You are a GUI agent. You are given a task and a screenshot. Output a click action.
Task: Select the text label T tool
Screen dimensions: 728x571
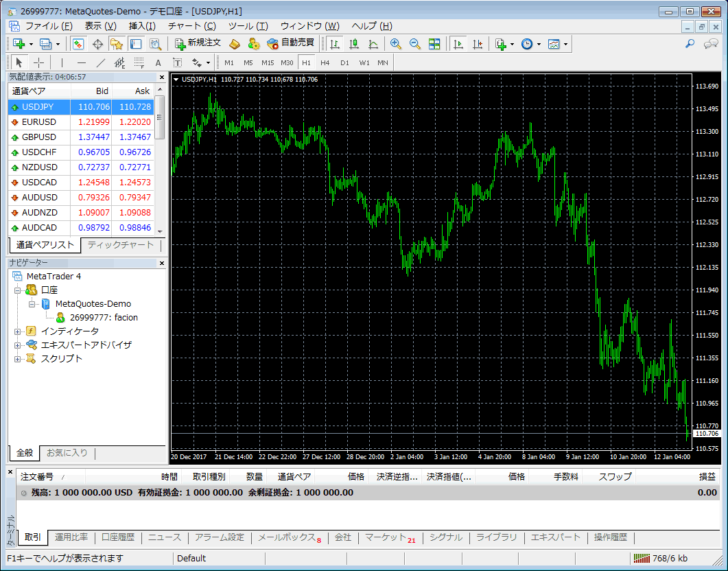[177, 62]
